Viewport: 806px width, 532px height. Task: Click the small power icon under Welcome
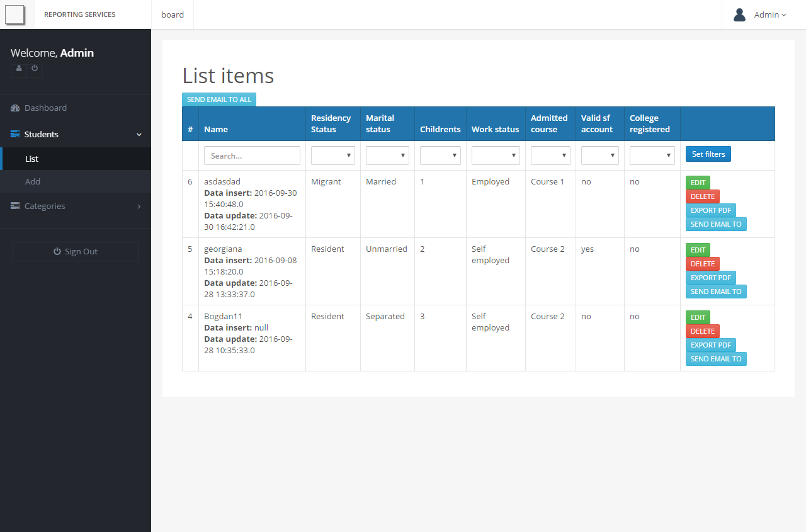[x=35, y=68]
